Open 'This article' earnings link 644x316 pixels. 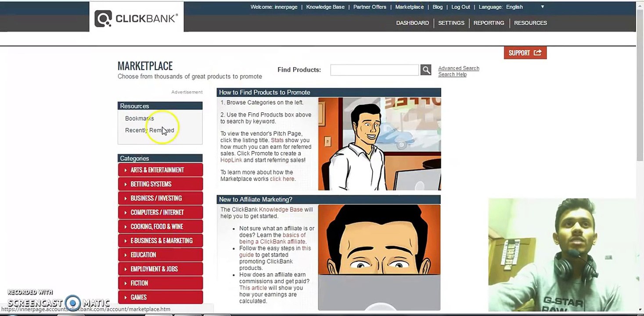click(x=253, y=288)
